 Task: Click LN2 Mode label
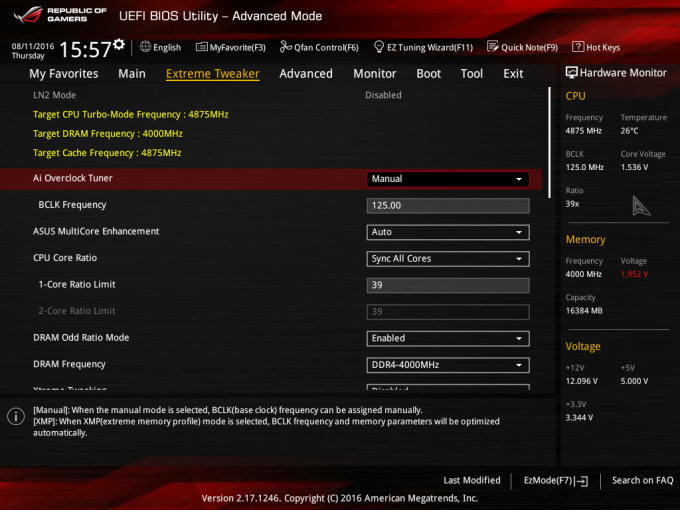point(54,95)
